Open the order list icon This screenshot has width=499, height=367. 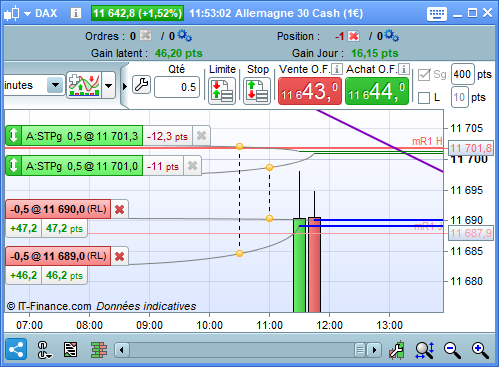(70, 350)
